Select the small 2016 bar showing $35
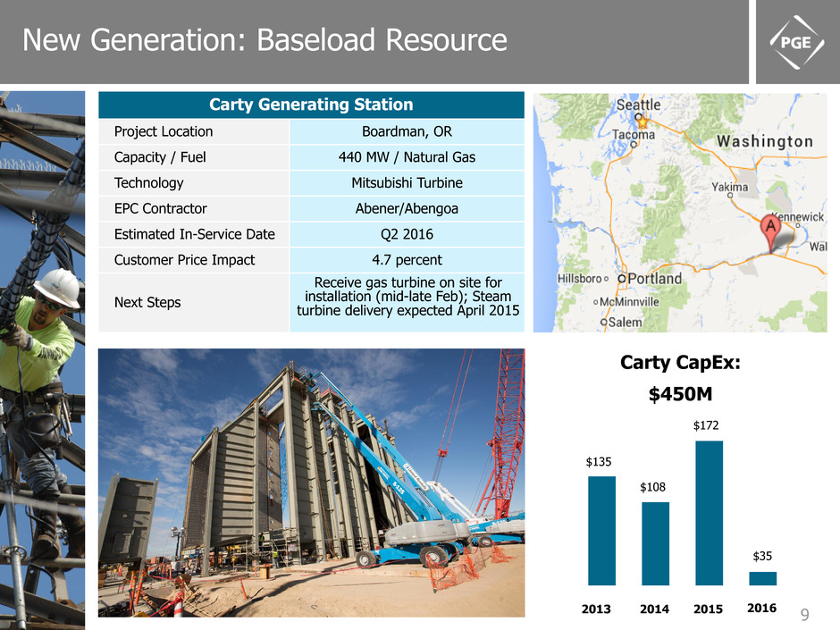 click(x=762, y=578)
